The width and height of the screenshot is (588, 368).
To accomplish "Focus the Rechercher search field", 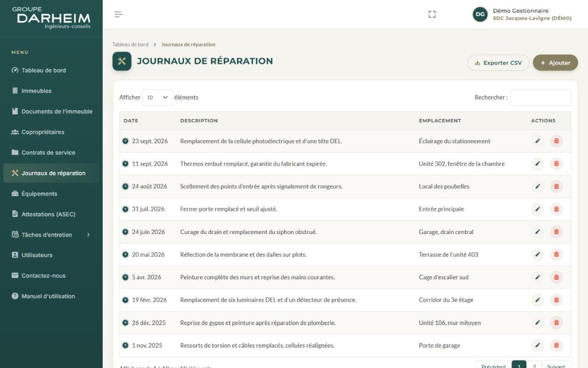I will click(540, 97).
